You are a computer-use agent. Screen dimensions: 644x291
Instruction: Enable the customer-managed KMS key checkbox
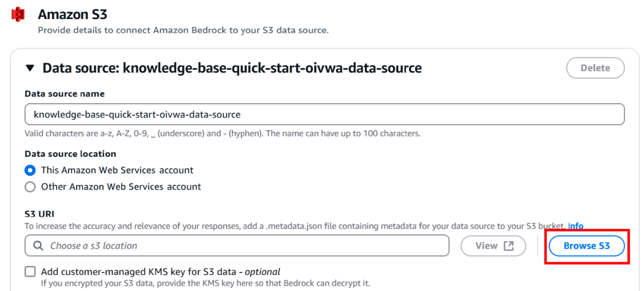pos(30,272)
